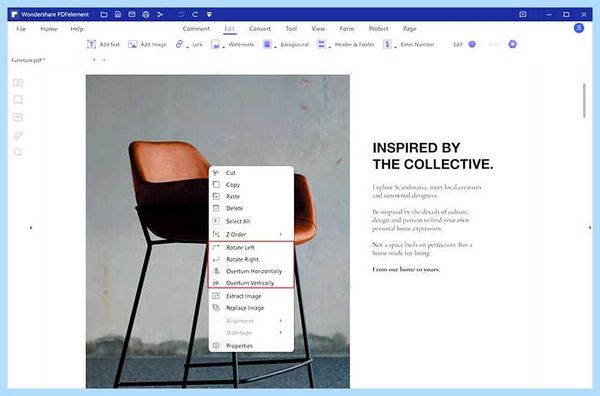Choose Cut from the context menu
Image resolution: width=600 pixels, height=396 pixels.
tap(251, 173)
